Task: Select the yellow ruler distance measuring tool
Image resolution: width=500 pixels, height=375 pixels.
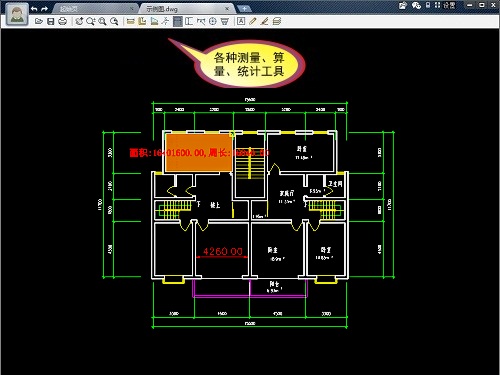Action: pyautogui.click(x=130, y=21)
